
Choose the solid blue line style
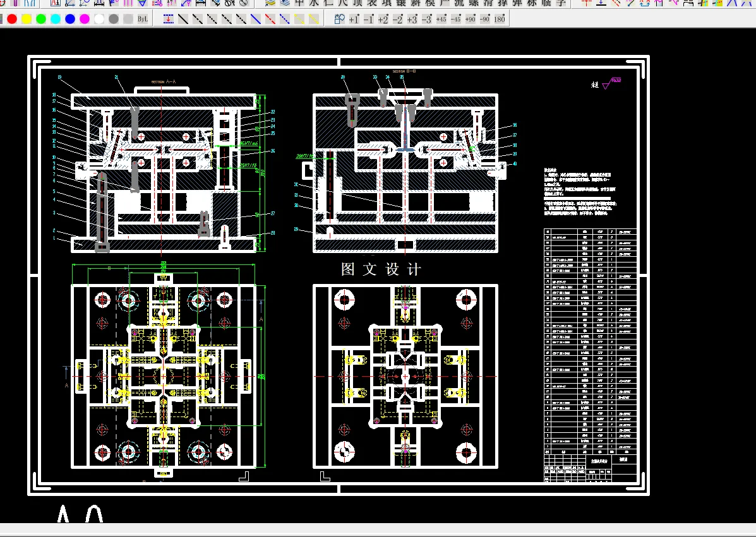point(256,19)
